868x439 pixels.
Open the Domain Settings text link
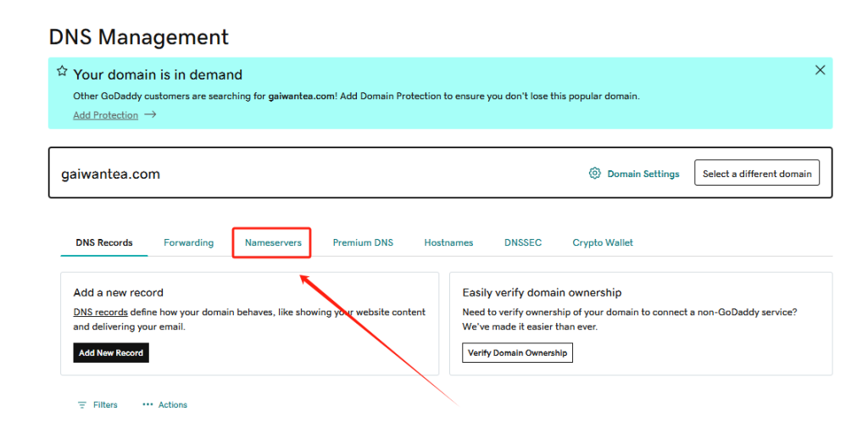(643, 174)
